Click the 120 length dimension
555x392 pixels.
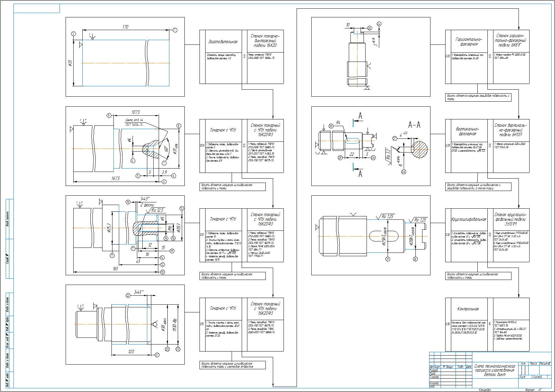(131, 352)
